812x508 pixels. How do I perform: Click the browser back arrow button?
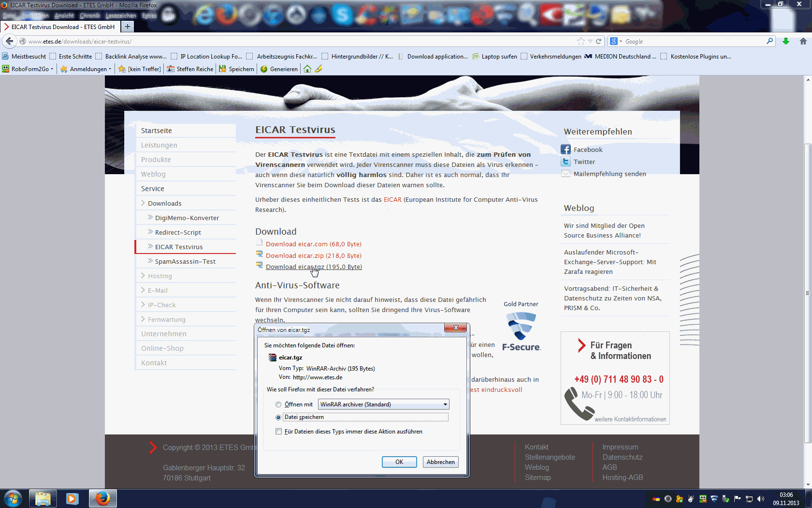coord(10,42)
